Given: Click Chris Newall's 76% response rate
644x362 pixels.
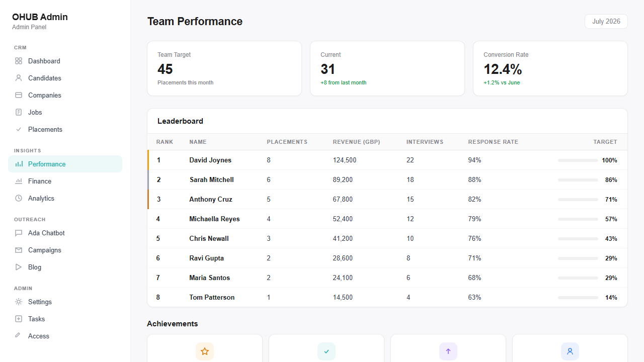Looking at the screenshot, I should (x=474, y=238).
